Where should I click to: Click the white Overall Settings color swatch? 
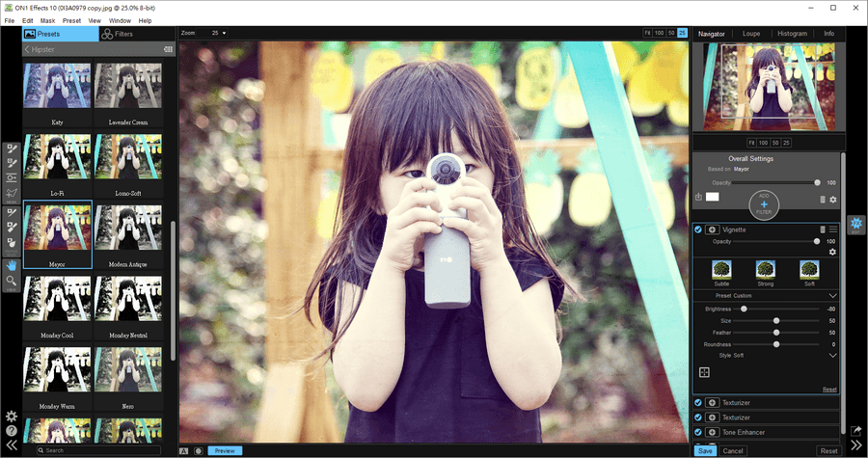coord(713,197)
